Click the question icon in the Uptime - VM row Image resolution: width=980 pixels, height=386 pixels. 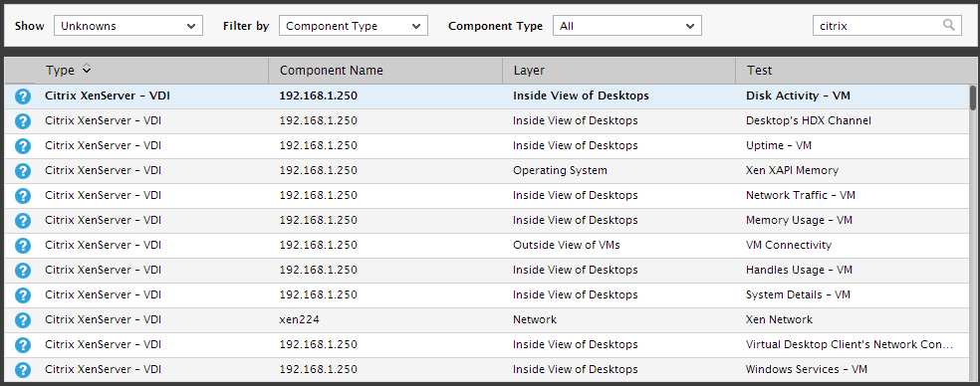pos(23,146)
